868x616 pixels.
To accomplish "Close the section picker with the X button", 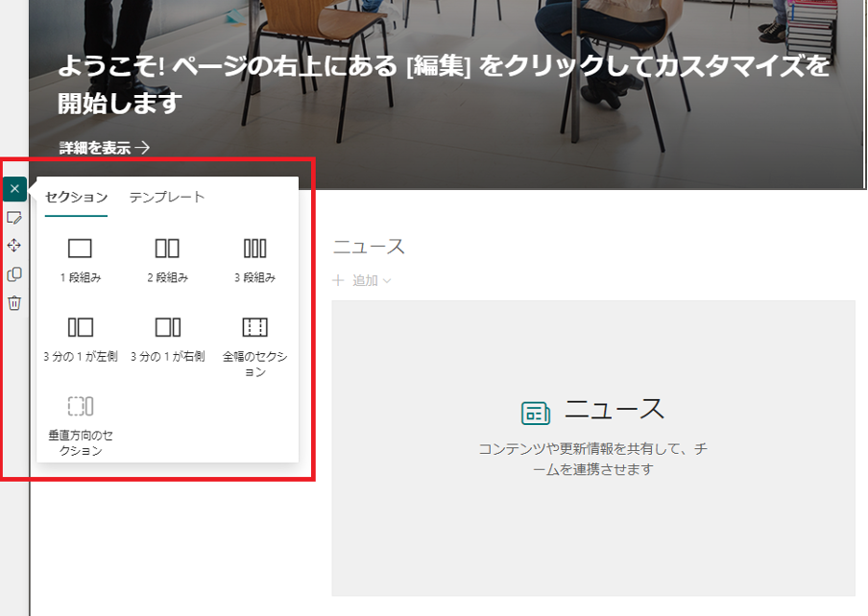I will point(15,189).
